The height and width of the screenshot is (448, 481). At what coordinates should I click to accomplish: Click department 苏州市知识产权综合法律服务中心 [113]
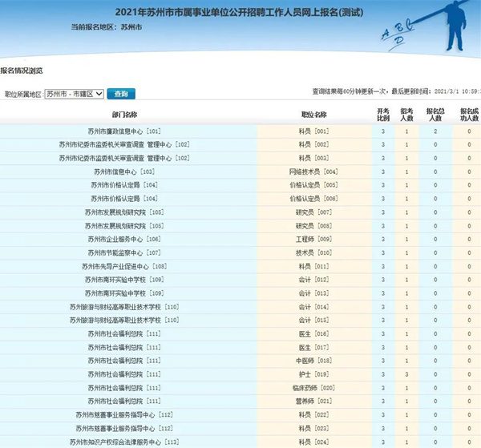coord(124,442)
